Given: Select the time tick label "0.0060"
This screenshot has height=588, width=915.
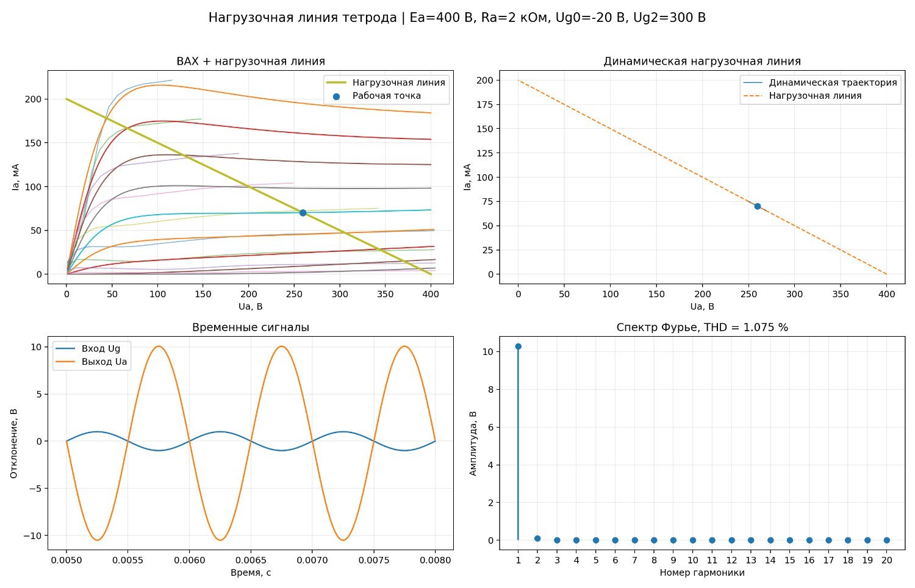Looking at the screenshot, I should (x=190, y=560).
